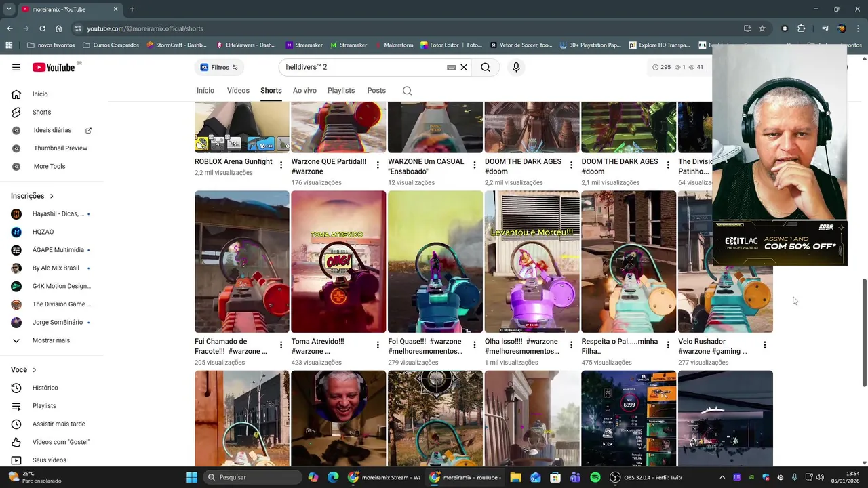The image size is (868, 488).
Task: Open more options for Warzone QUE Partida
Action: click(378, 165)
